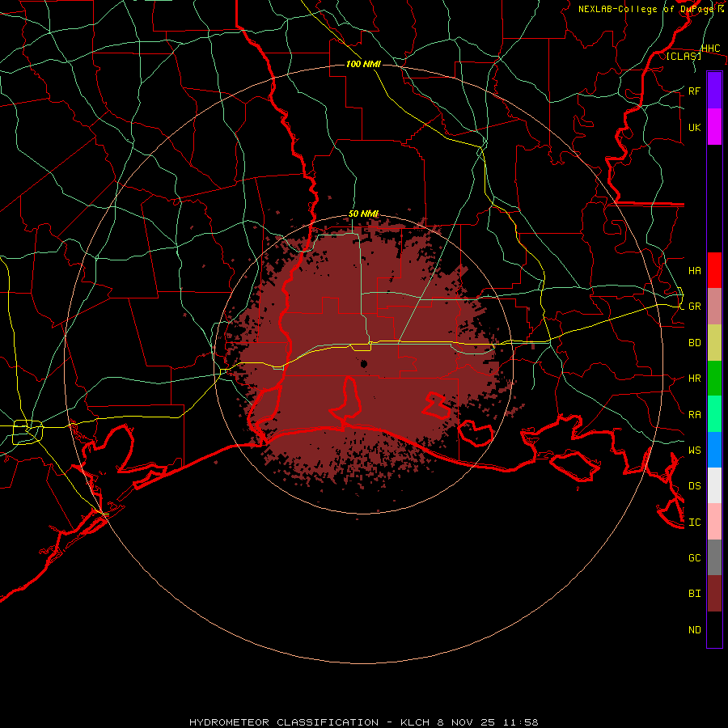
Task: Click the DS legend label
Action: (694, 485)
